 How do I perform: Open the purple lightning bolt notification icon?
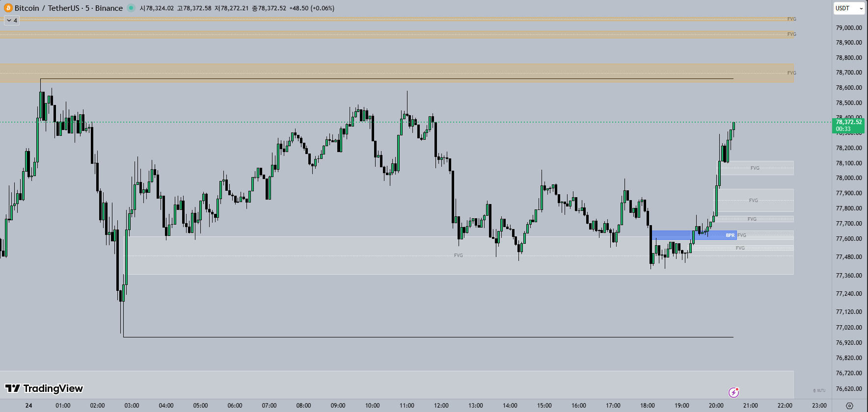click(x=733, y=392)
